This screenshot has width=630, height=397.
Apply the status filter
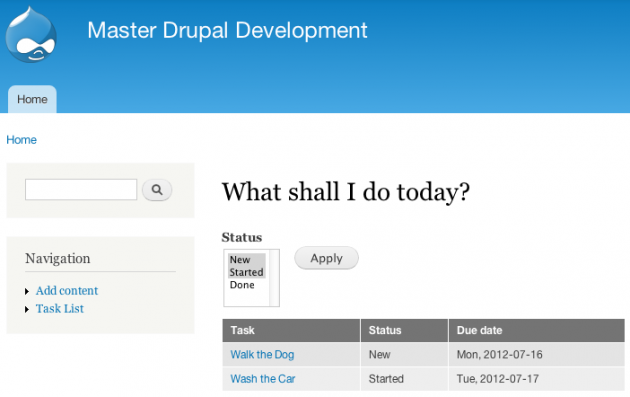(x=326, y=258)
